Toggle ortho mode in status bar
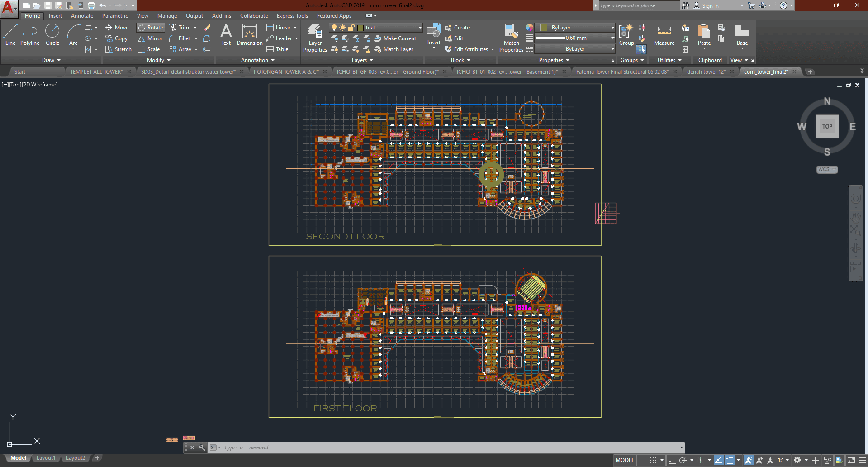 tap(672, 460)
